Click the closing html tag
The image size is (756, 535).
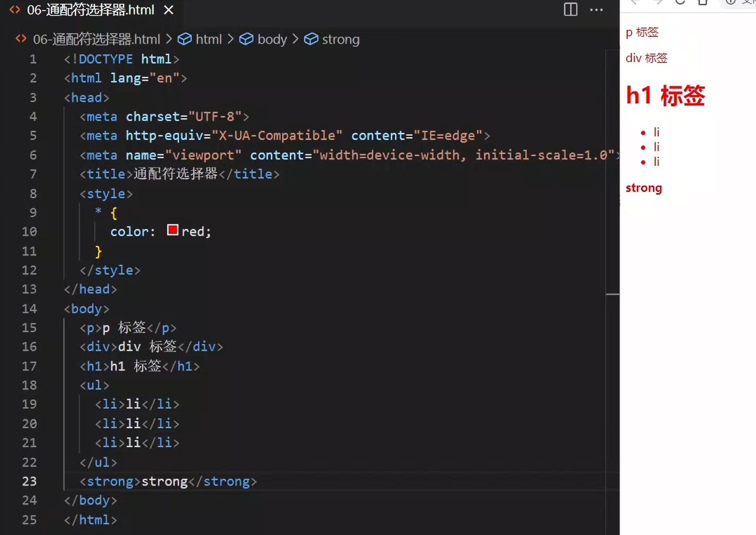[90, 520]
